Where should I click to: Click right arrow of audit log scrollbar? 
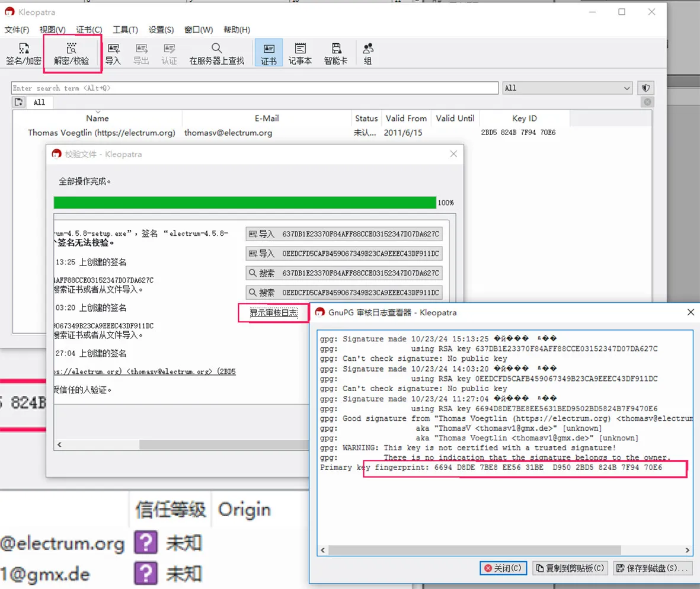pos(688,550)
